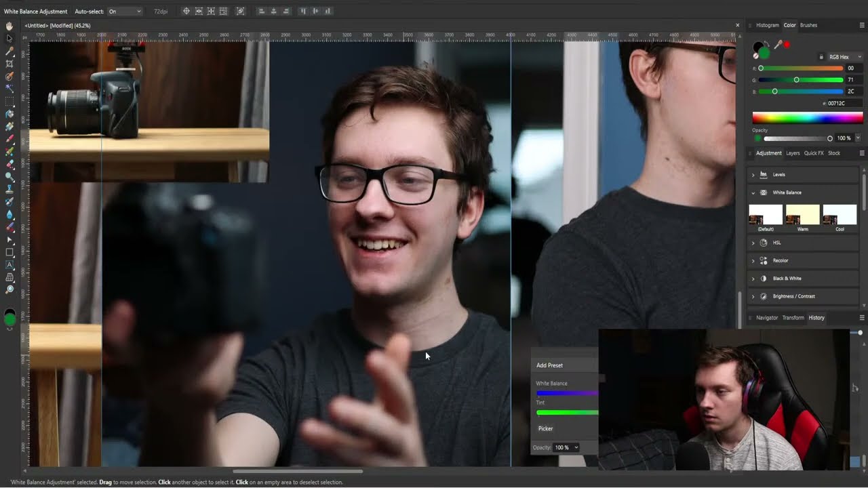The height and width of the screenshot is (488, 868).
Task: Switch to the Quick FX tab
Action: (813, 153)
